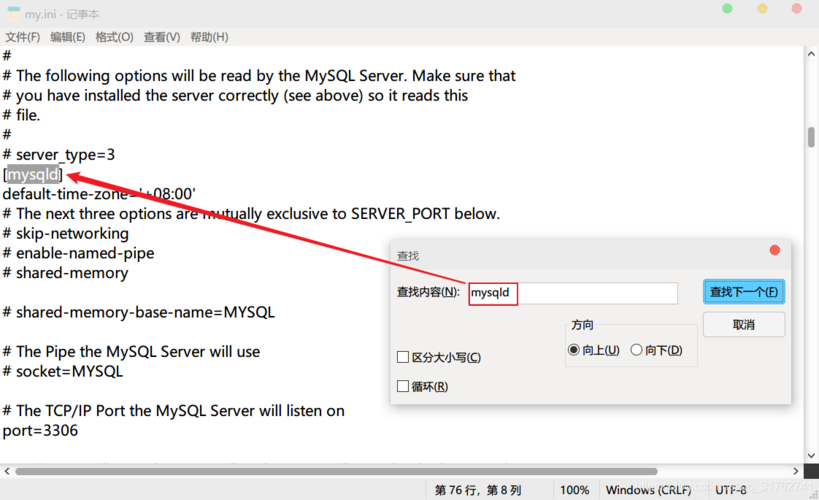Click the Windows (CRLF) status bar entry
The height and width of the screenshot is (500, 819).
(x=648, y=490)
